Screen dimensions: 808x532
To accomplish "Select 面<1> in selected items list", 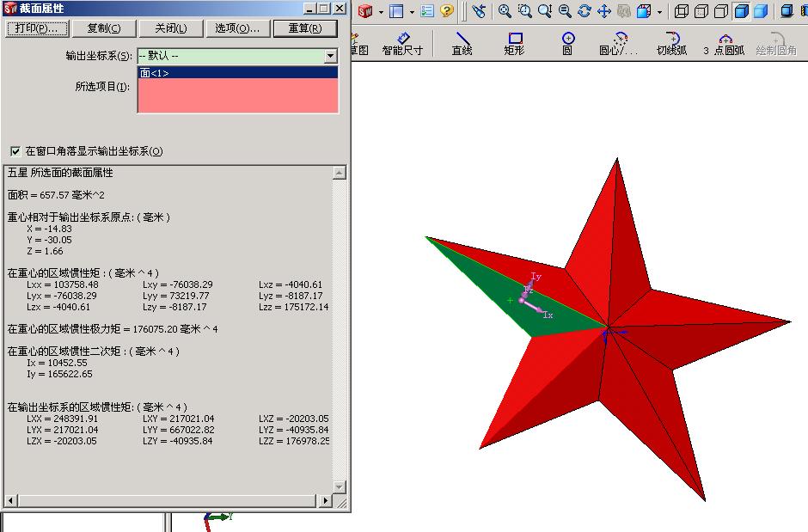I will click(237, 72).
